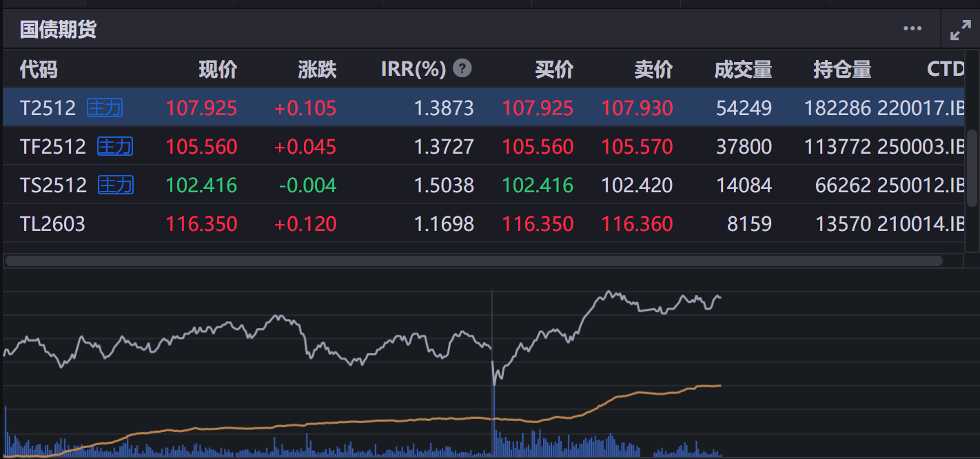Sort by the 涨跌 column header
The image size is (980, 459).
click(317, 69)
